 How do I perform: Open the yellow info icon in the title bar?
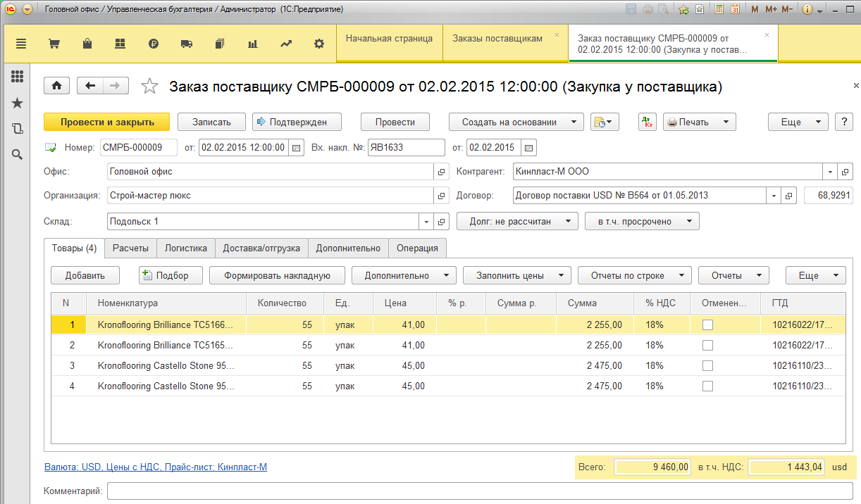807,10
